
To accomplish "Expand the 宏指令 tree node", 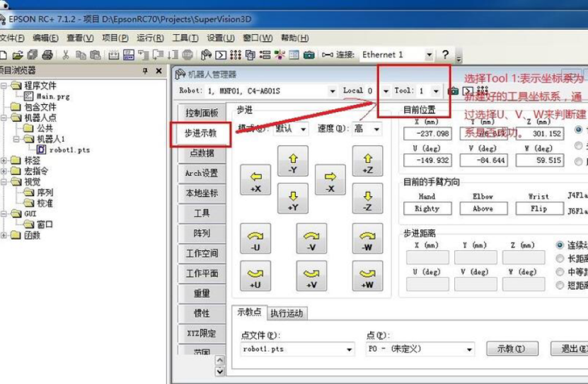I will click(4, 171).
